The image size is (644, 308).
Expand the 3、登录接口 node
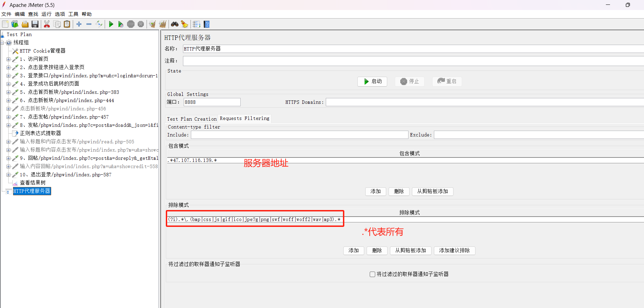[x=8, y=76]
